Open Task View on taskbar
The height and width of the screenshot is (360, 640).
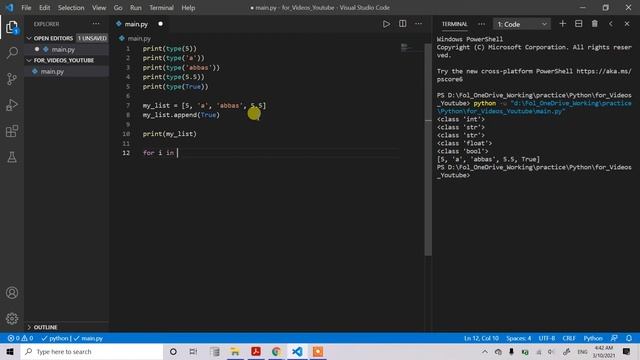[x=193, y=351]
